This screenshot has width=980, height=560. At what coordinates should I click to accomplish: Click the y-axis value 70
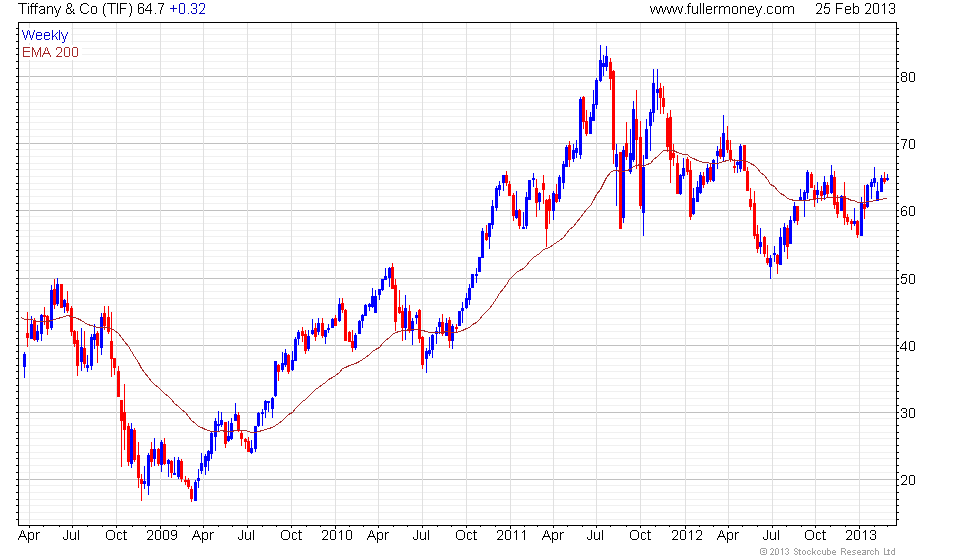pyautogui.click(x=908, y=144)
